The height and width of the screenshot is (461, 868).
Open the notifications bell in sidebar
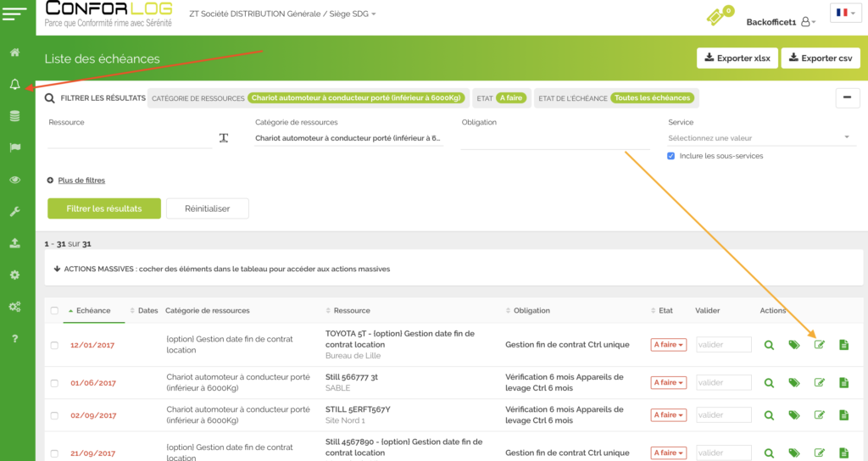[x=15, y=85]
